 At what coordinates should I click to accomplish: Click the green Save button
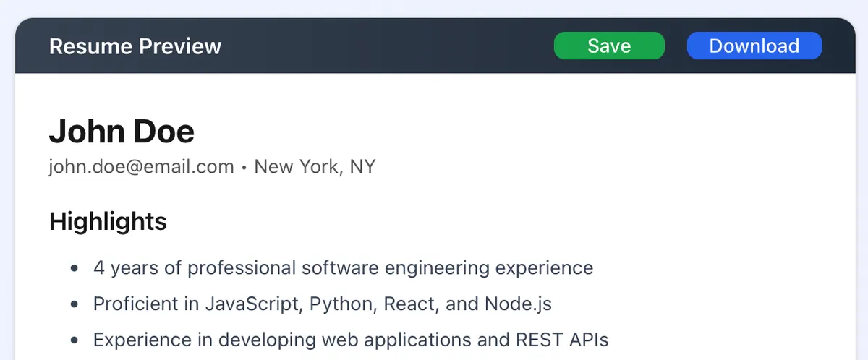point(608,46)
